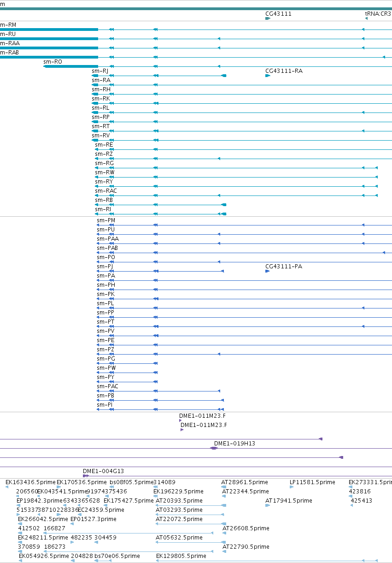Select the AT26608.5prime EST label
The width and height of the screenshot is (392, 563).
tap(246, 528)
